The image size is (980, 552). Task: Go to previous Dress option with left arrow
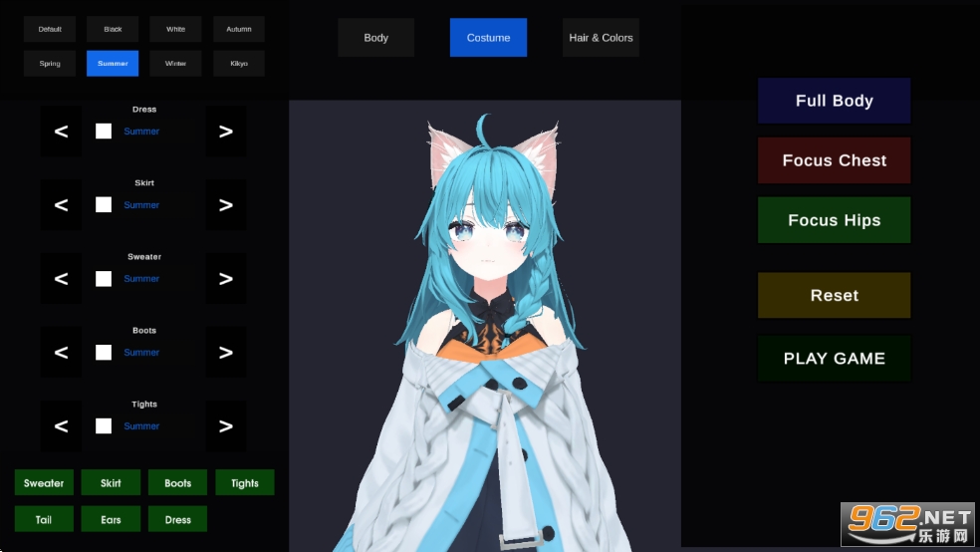pos(61,132)
